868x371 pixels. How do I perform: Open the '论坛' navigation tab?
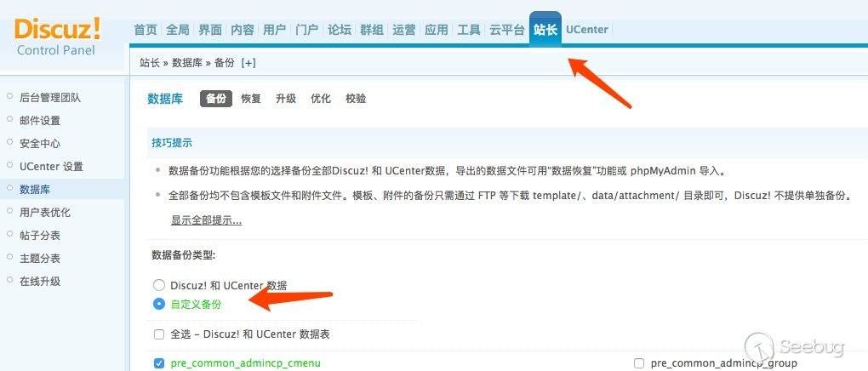(x=340, y=30)
